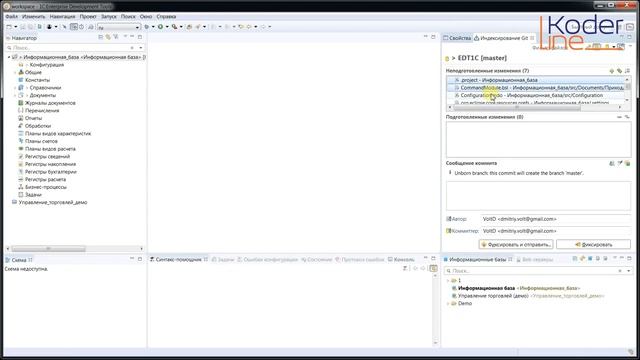Toggle link with editor in Навигатор
The image size is (640, 360).
(108, 37)
